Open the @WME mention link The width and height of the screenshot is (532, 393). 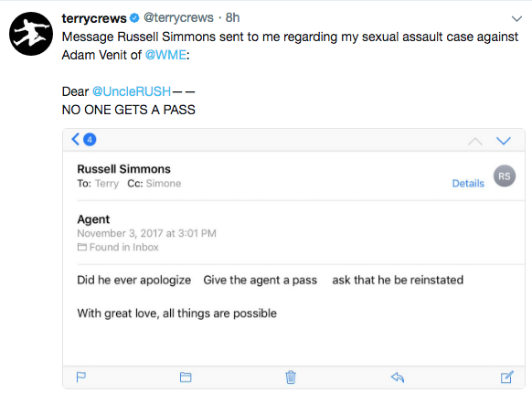[165, 55]
